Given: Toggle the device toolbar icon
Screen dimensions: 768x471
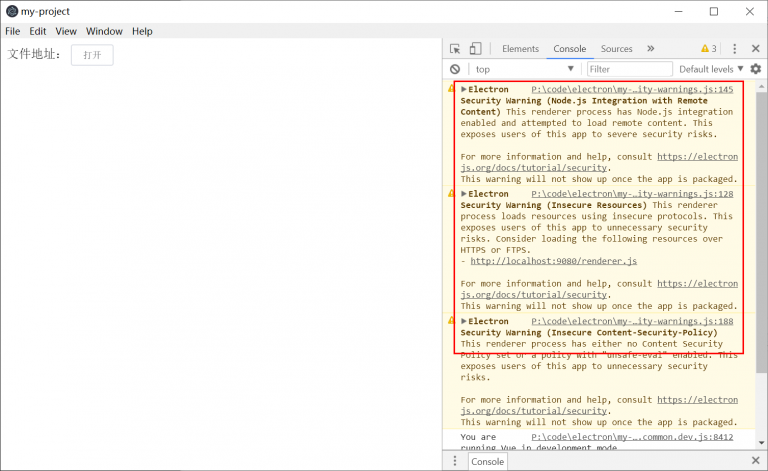Looking at the screenshot, I should 475,48.
